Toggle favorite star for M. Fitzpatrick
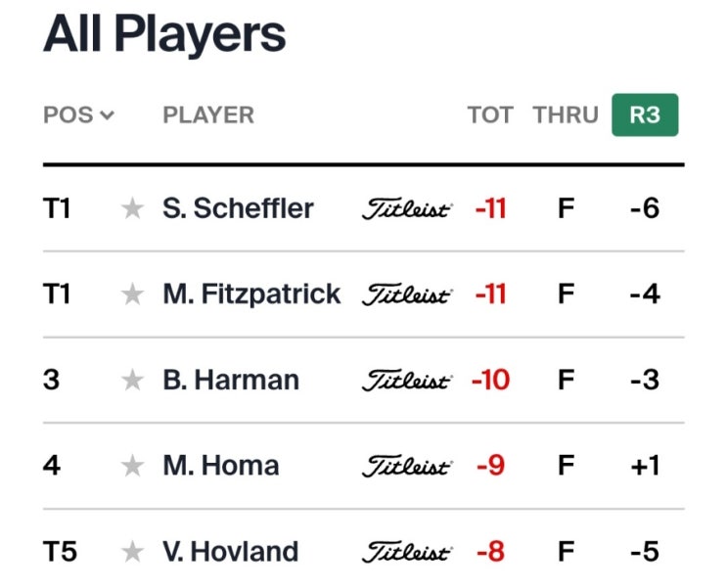This screenshot has height=588, width=727. [133, 294]
